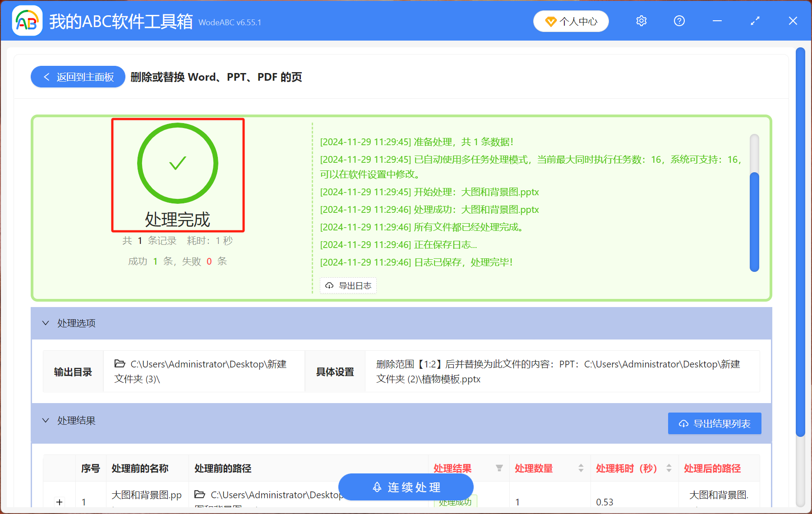Expand the first result row with the plus icon

59,501
